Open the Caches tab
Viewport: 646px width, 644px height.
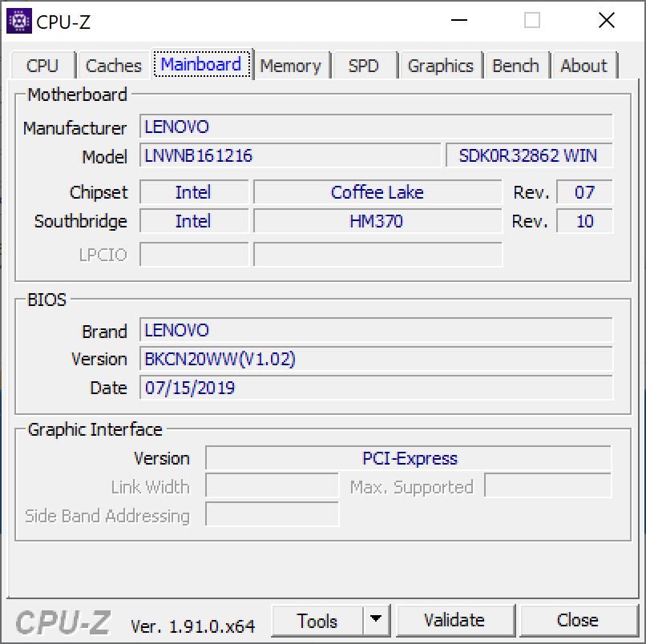[113, 66]
